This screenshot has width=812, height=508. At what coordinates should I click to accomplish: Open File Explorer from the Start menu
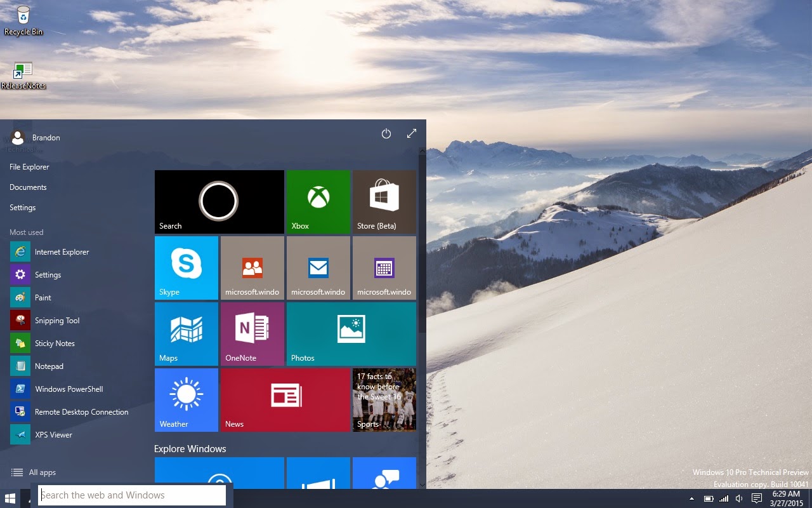30,166
